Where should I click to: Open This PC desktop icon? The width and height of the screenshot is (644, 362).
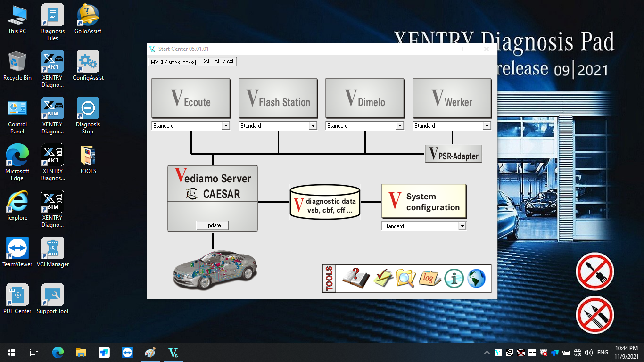(x=17, y=19)
